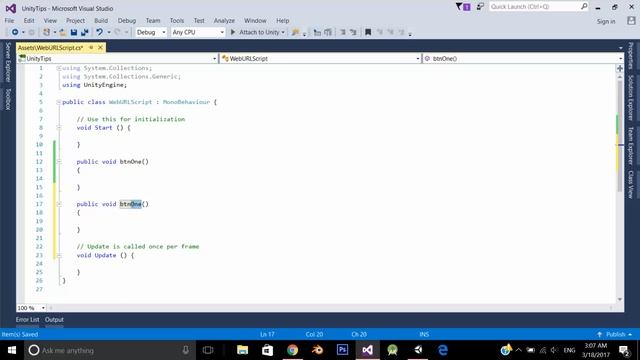Screen dimensions: 640x360
Task: Open the Debug menu
Action: click(127, 20)
